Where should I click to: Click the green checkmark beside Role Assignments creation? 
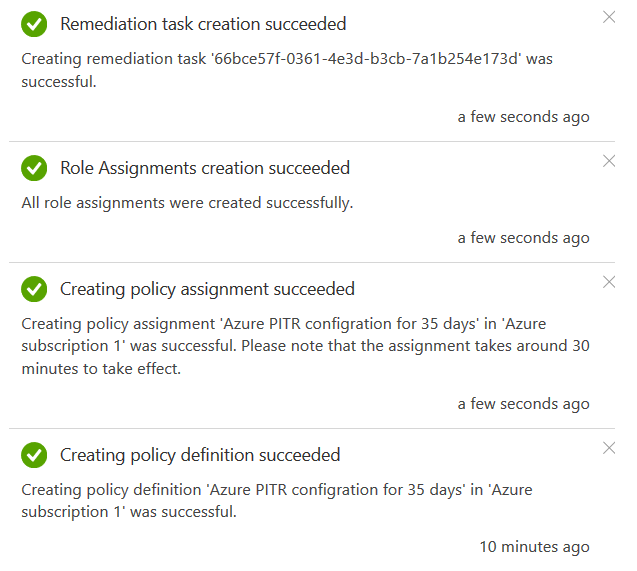(34, 169)
